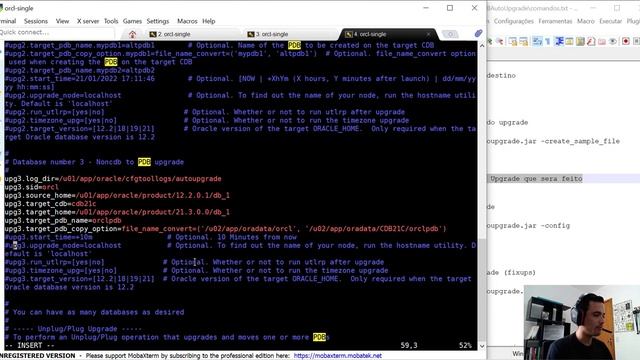
Task: Open Ferramentas menu in Notepad++
Action: 555,21
